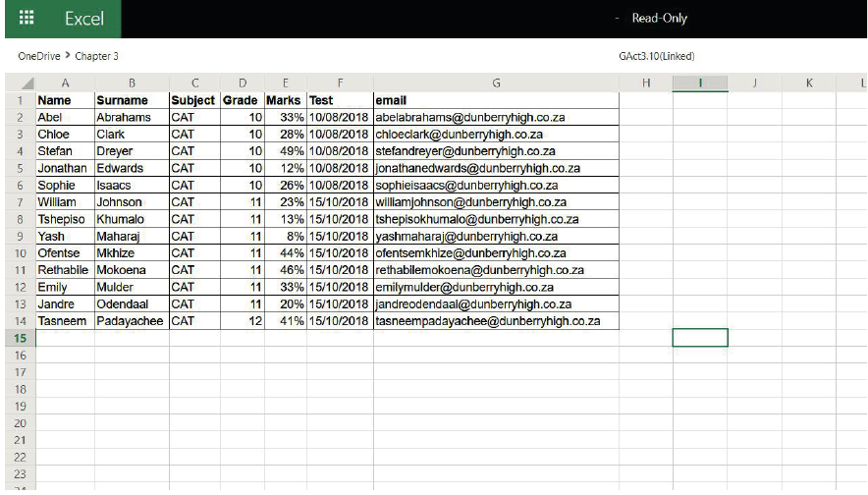Viewport: 868px width, 495px height.
Task: Select column A header
Action: tap(66, 83)
